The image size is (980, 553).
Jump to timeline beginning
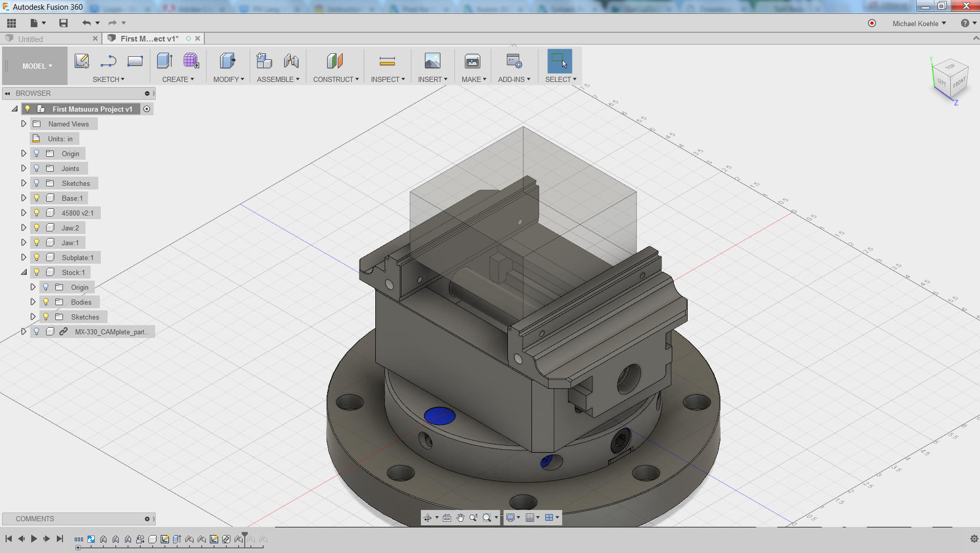(x=9, y=539)
